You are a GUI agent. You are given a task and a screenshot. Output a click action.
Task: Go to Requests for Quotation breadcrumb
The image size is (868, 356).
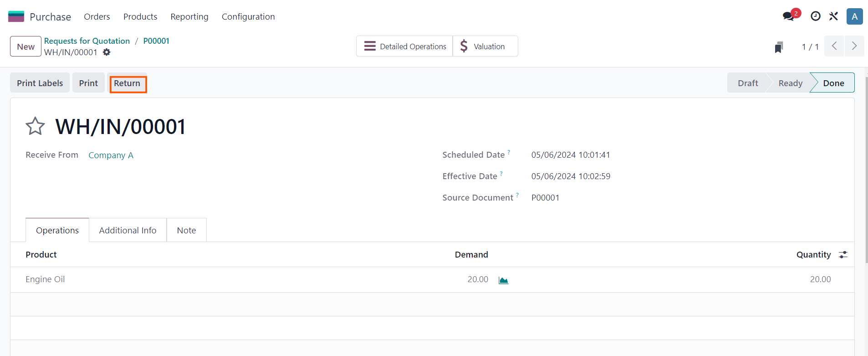[87, 41]
